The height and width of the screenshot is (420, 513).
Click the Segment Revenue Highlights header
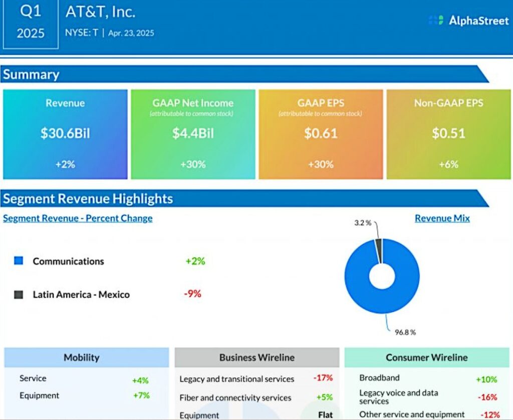point(244,198)
